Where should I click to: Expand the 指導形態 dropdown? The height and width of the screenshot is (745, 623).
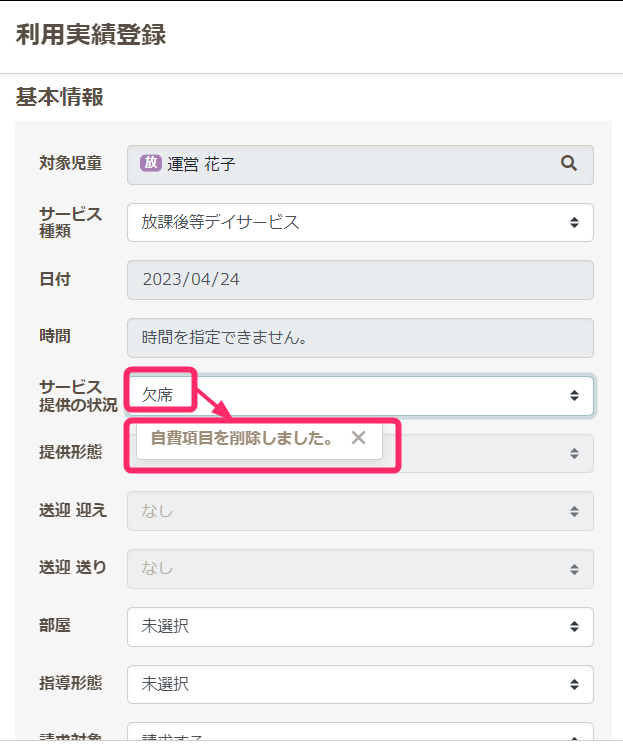click(x=360, y=685)
